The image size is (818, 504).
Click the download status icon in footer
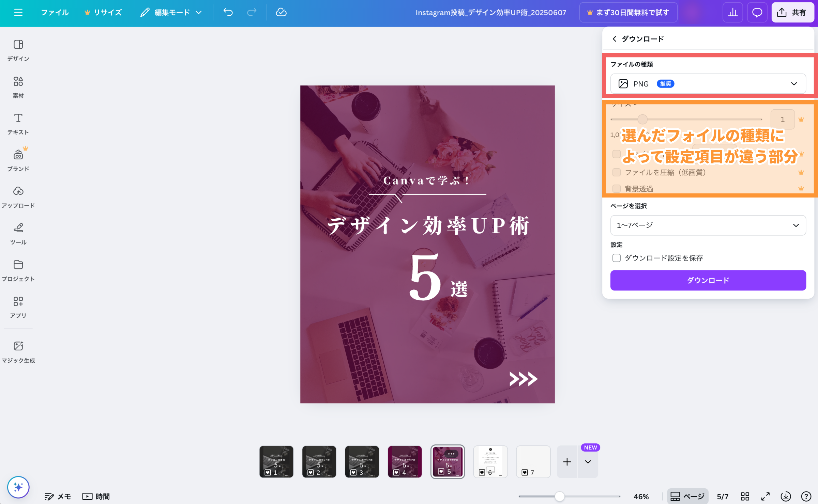click(786, 497)
